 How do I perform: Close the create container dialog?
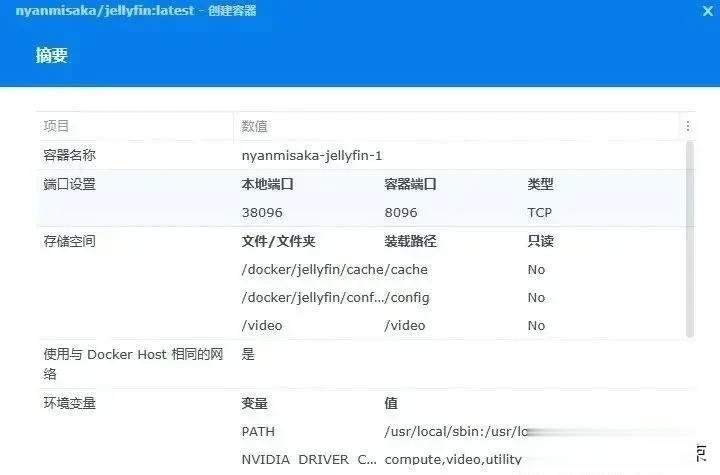(x=708, y=11)
